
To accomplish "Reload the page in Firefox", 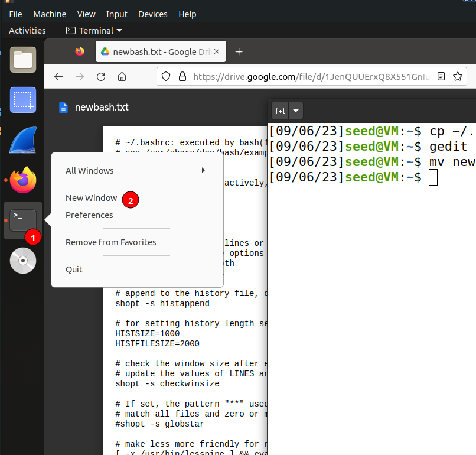I will coord(101,76).
